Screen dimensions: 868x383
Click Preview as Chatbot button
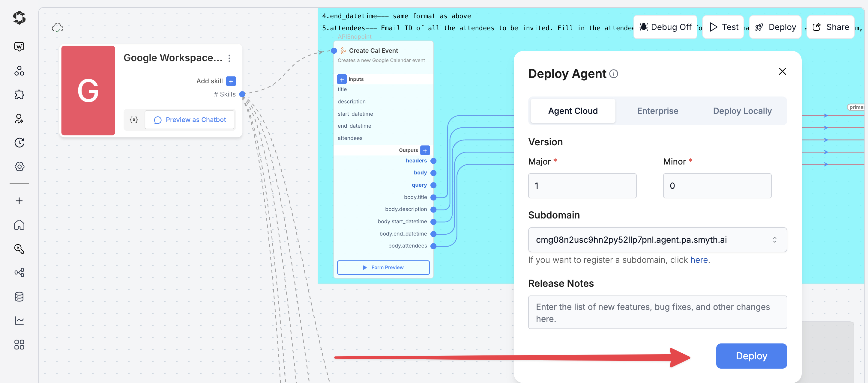[x=189, y=120]
